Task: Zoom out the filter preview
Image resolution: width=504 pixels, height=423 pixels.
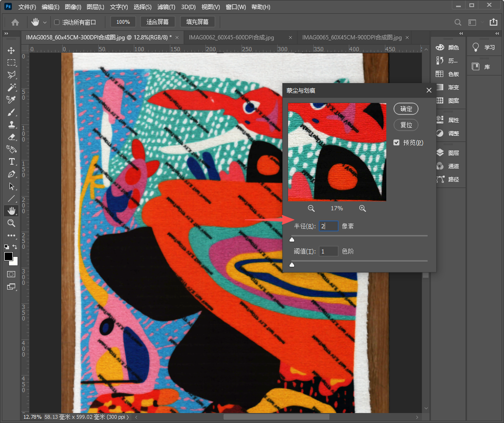Action: point(311,208)
